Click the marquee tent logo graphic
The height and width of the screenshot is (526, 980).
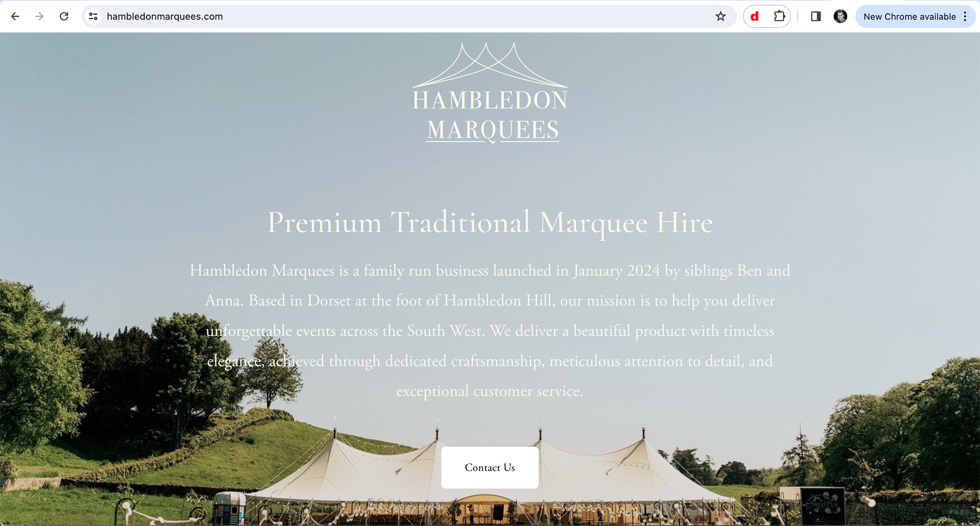[x=489, y=65]
